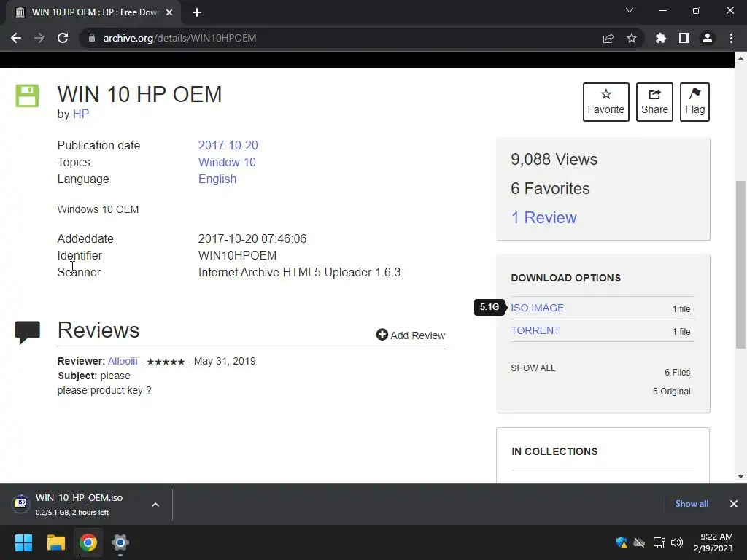Jump to the 1 Review link
Image resolution: width=747 pixels, height=560 pixels.
click(x=543, y=217)
